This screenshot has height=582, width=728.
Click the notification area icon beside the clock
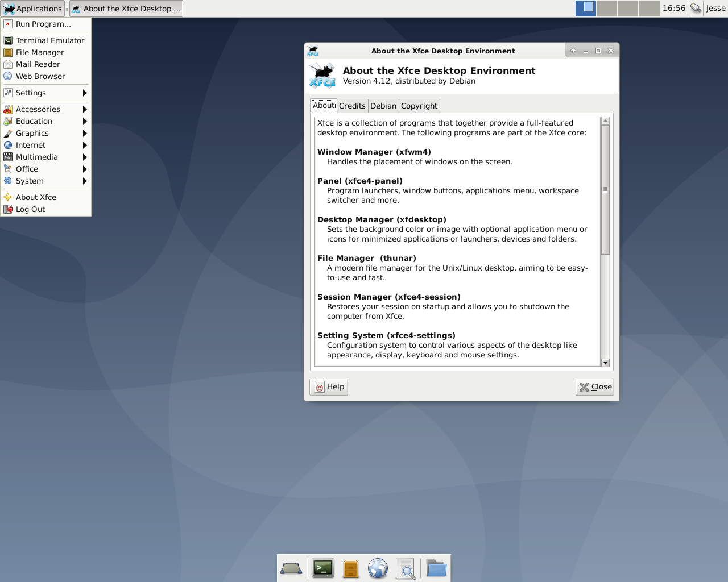coord(696,8)
